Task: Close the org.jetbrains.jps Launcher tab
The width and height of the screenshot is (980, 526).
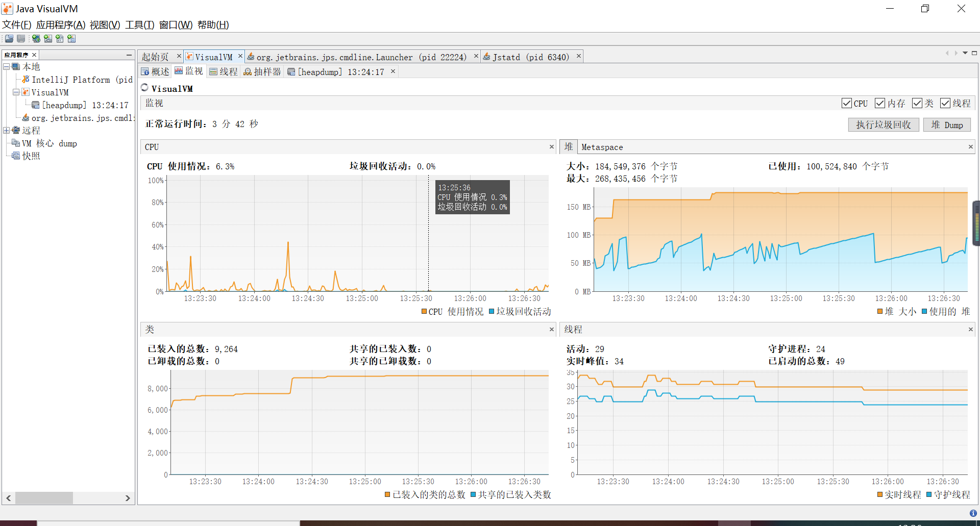Action: pos(476,56)
